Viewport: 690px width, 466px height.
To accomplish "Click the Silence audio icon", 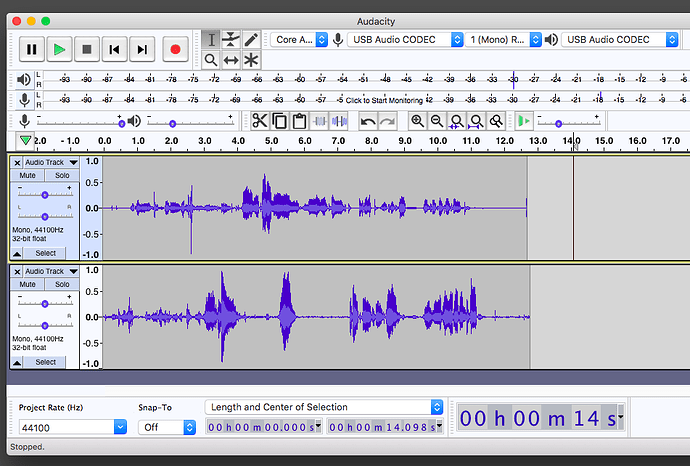I will click(339, 121).
